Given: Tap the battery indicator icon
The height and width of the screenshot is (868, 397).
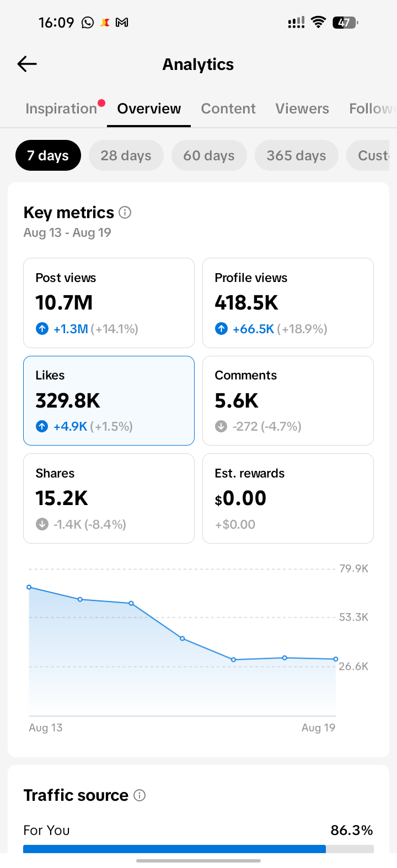Looking at the screenshot, I should tap(345, 23).
